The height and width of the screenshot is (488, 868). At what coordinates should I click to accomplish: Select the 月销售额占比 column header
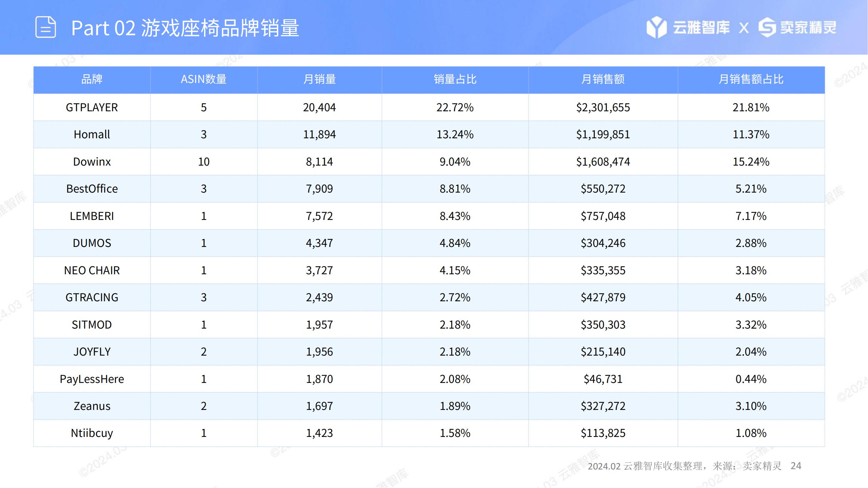751,79
